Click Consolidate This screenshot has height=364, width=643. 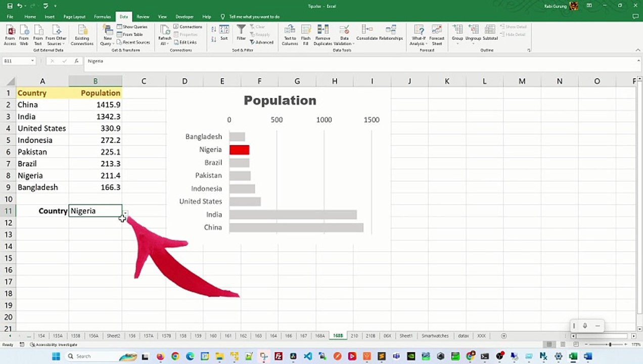[368, 33]
